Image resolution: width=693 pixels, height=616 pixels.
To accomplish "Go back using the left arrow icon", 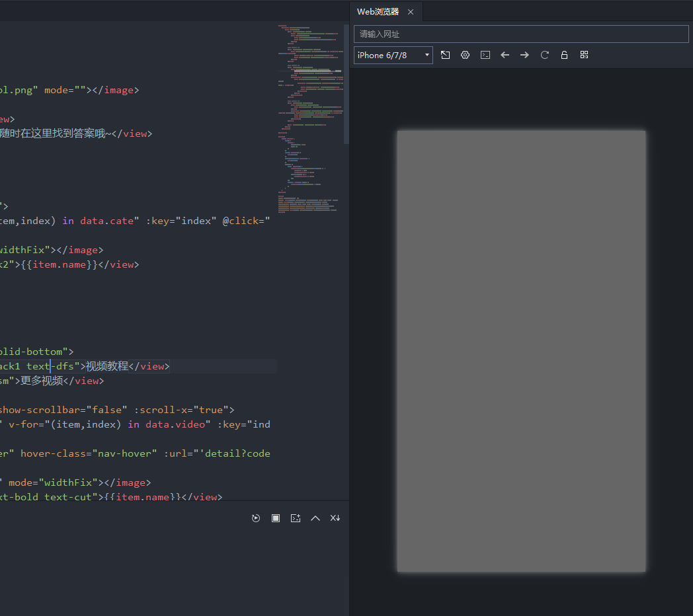I will [505, 55].
